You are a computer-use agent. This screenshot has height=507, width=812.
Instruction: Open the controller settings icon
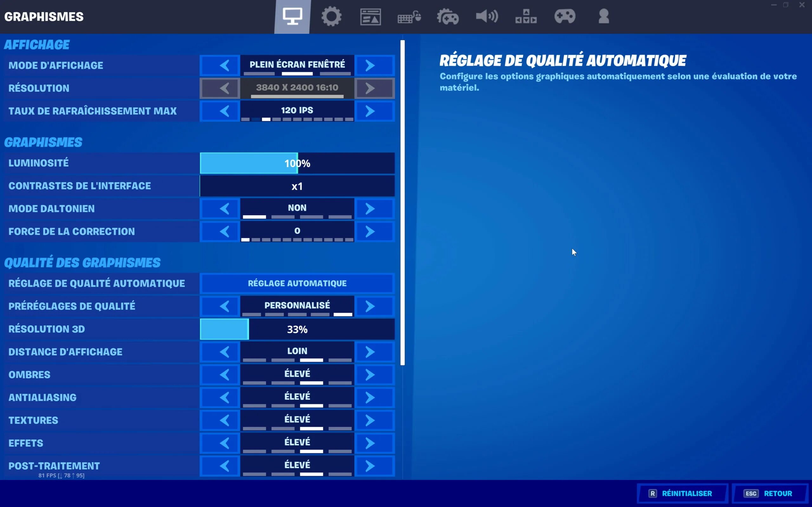click(565, 16)
